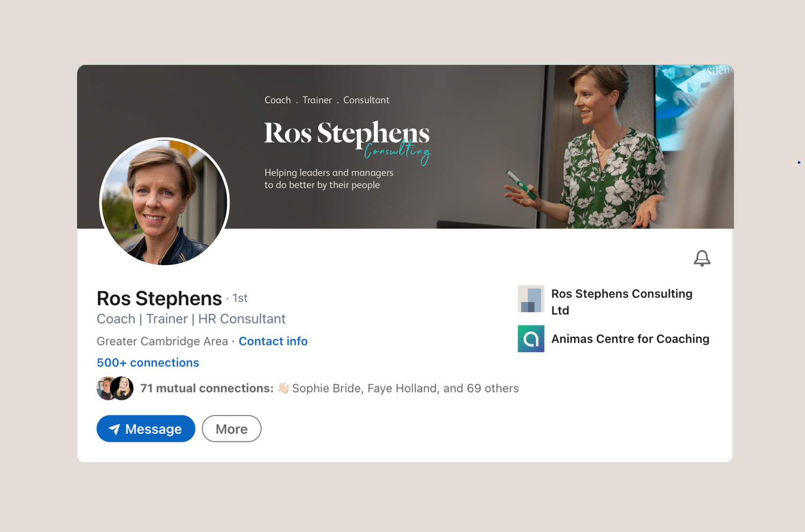Click Animas Centre for Coaching name
This screenshot has height=532, width=805.
[630, 339]
